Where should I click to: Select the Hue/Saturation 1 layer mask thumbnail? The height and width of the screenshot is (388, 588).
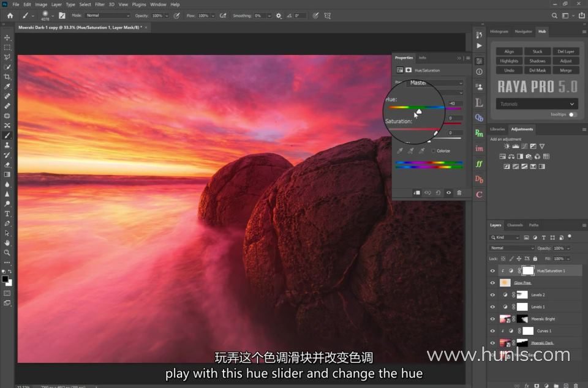pos(527,270)
